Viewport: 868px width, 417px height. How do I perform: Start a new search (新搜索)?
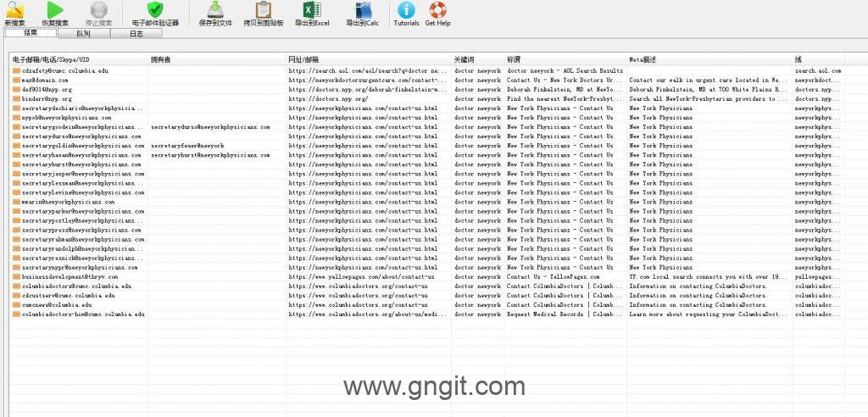[14, 13]
